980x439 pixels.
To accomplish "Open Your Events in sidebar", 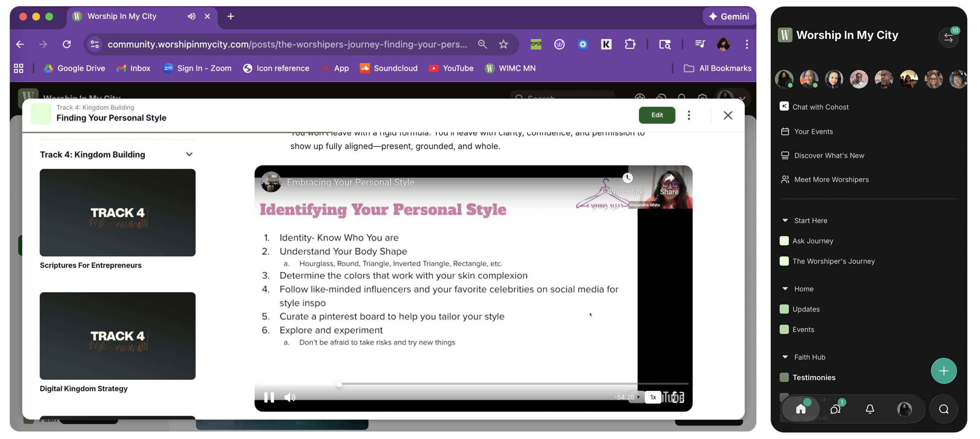I will pos(813,131).
